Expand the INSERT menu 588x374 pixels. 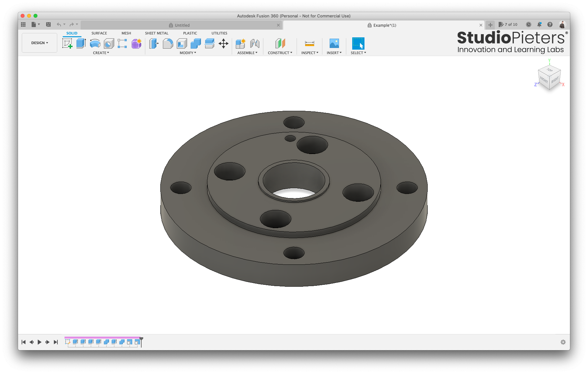click(334, 53)
